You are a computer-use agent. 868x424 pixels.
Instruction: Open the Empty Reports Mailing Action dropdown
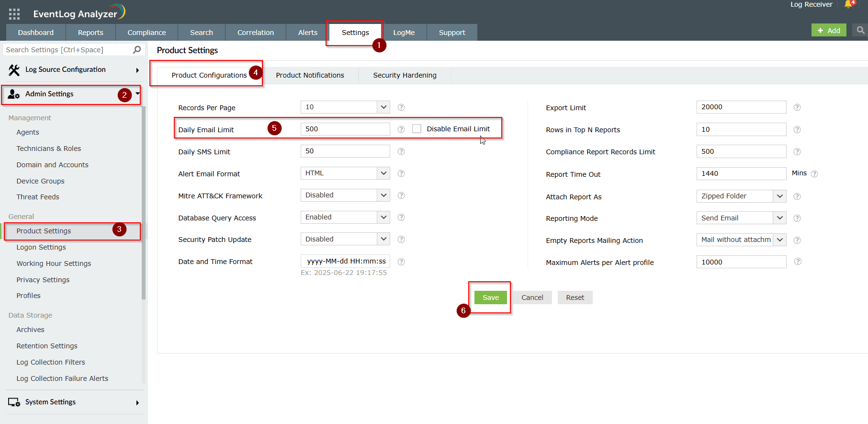tap(741, 240)
